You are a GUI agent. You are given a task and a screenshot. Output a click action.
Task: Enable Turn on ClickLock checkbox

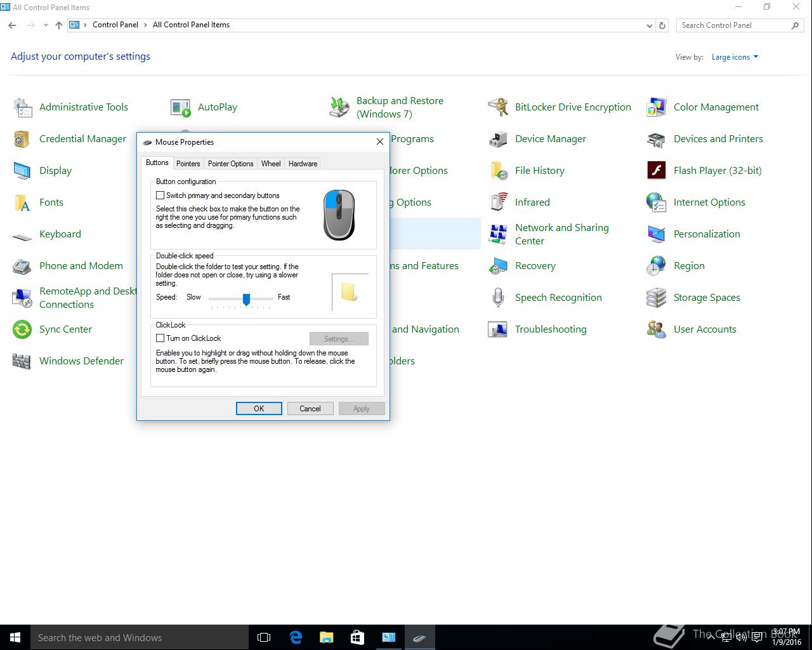[160, 338]
